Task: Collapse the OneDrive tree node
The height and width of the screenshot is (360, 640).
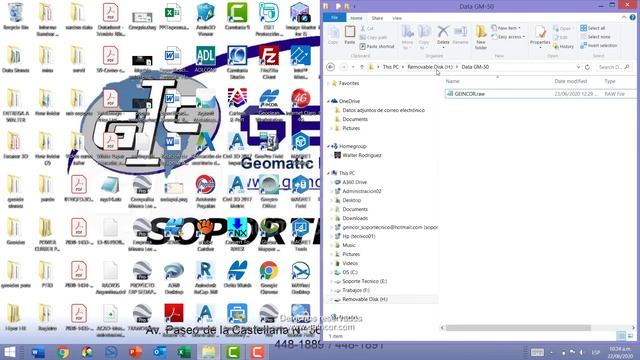Action: coord(328,101)
